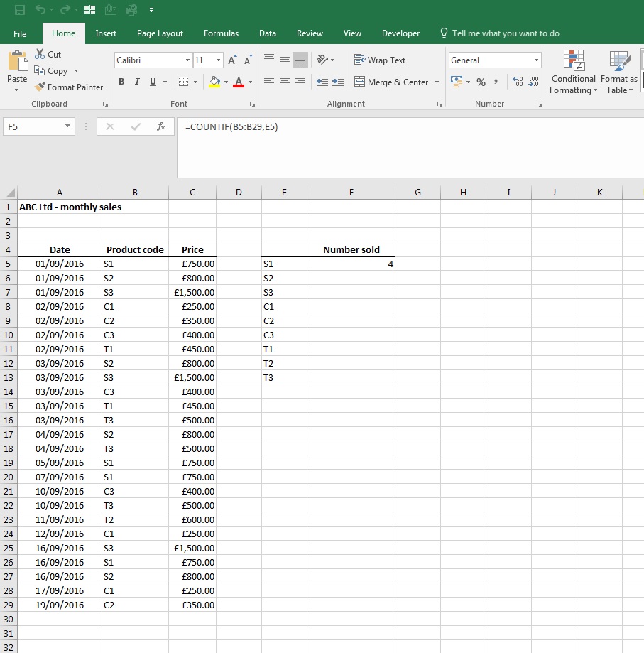Click the Orientation text angle icon
Image resolution: width=644 pixels, height=653 pixels.
[322, 60]
